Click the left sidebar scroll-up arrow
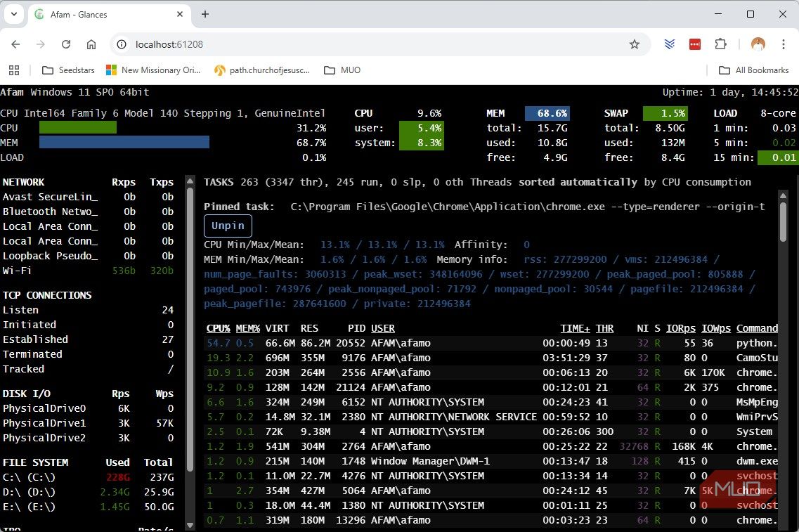The width and height of the screenshot is (799, 532). [190, 181]
